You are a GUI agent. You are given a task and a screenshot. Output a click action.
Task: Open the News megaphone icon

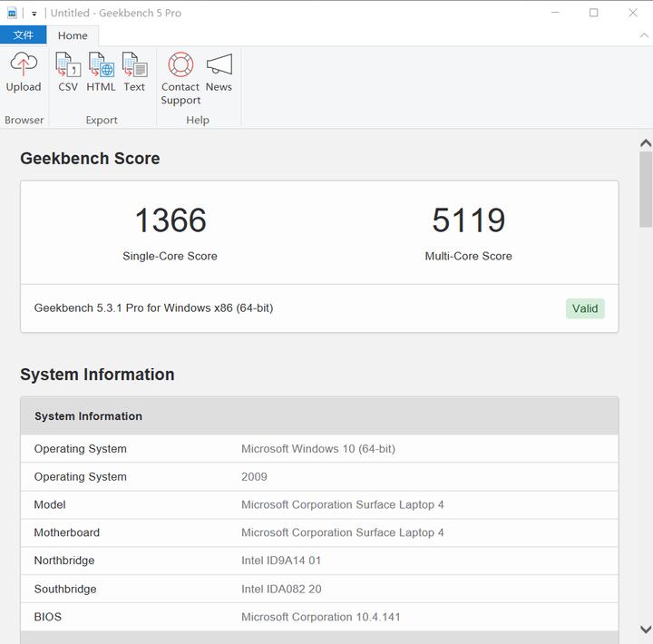(219, 72)
